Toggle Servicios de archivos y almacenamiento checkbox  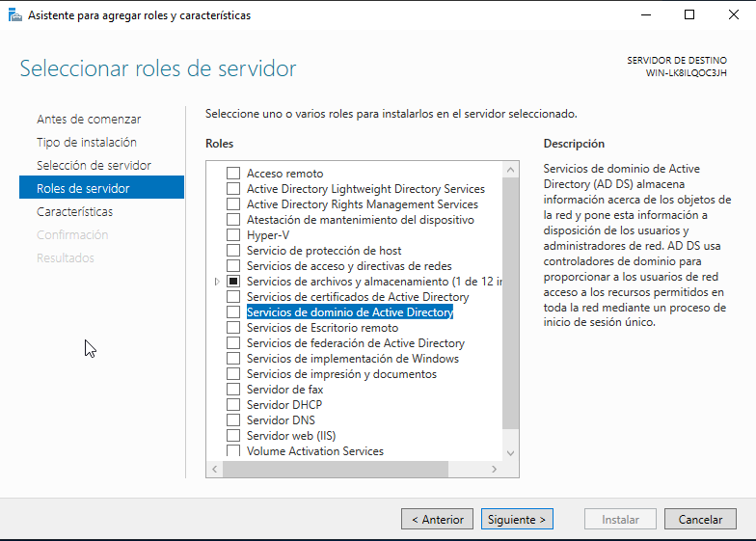tap(233, 282)
